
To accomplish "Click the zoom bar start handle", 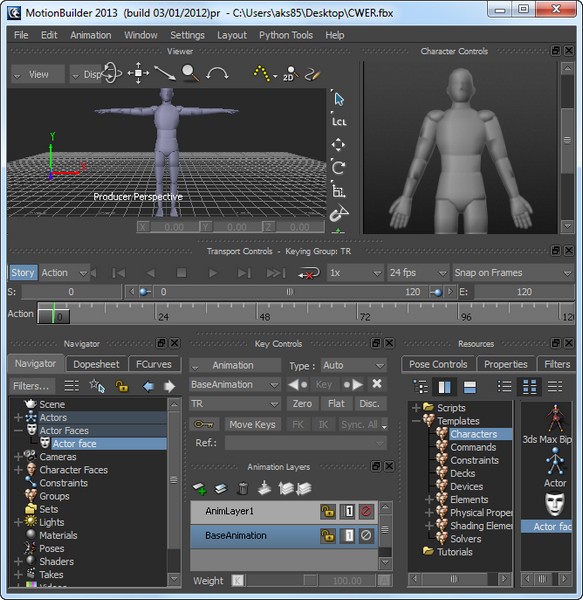I will pyautogui.click(x=145, y=292).
